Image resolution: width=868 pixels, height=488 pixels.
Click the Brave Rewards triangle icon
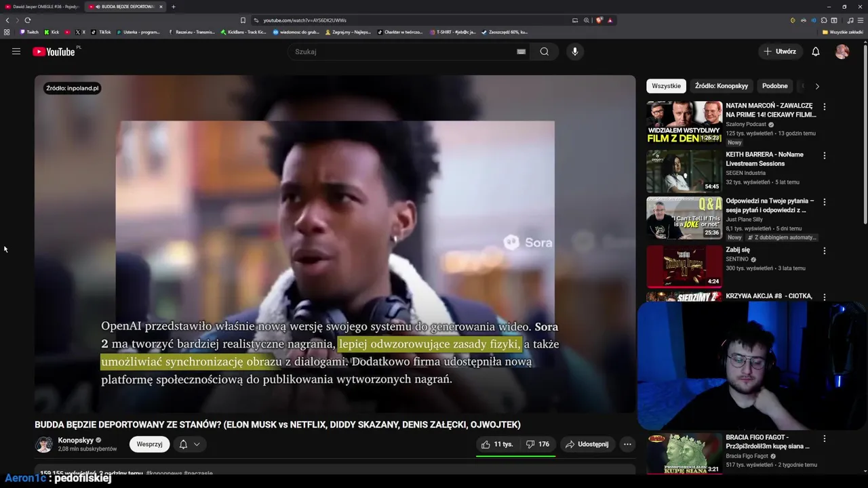tap(610, 20)
